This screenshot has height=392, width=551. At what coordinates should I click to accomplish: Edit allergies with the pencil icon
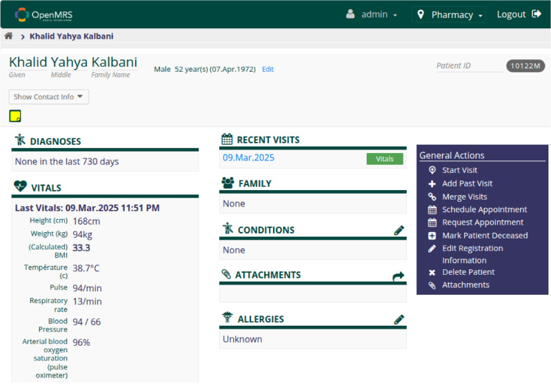(399, 320)
